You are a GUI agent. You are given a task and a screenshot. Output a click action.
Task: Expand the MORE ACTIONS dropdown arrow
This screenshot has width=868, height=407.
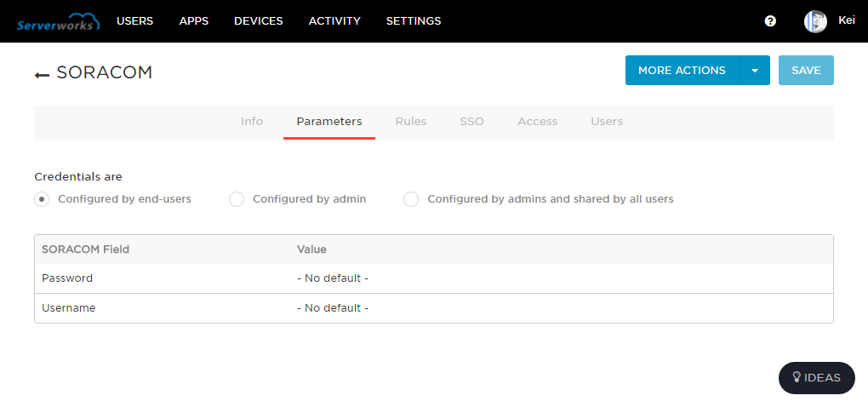pos(755,71)
